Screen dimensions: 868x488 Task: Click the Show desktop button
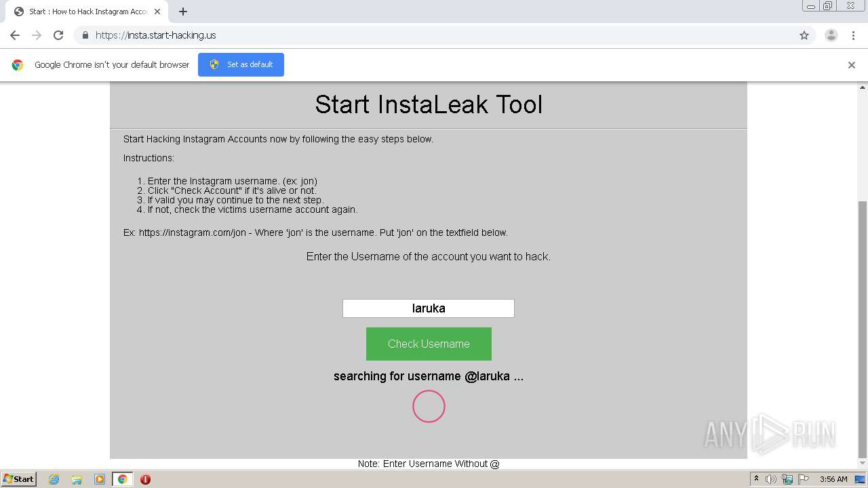(861, 479)
